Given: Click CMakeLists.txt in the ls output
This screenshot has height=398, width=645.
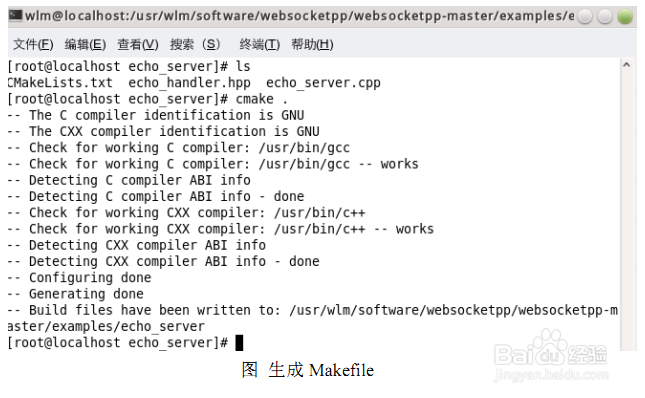Looking at the screenshot, I should pos(60,83).
